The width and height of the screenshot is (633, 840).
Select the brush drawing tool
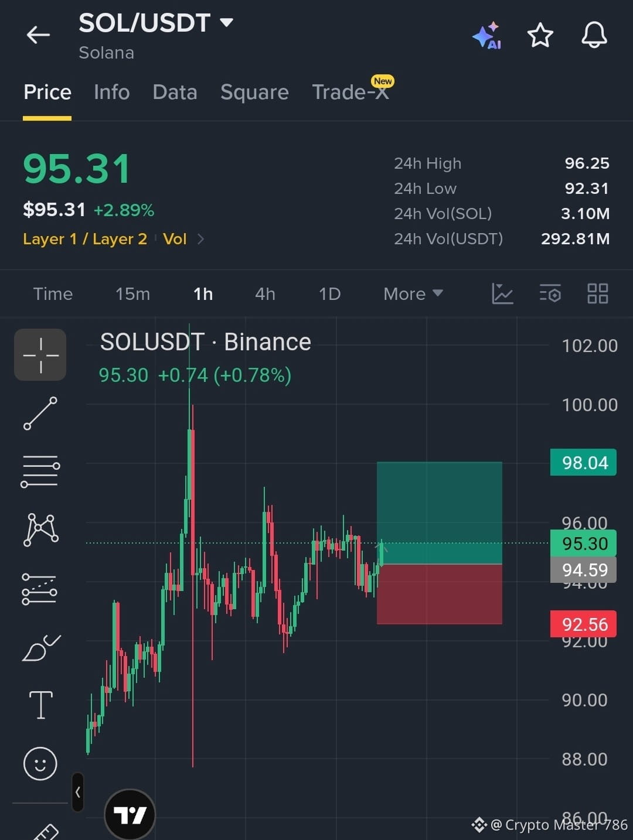click(x=41, y=647)
